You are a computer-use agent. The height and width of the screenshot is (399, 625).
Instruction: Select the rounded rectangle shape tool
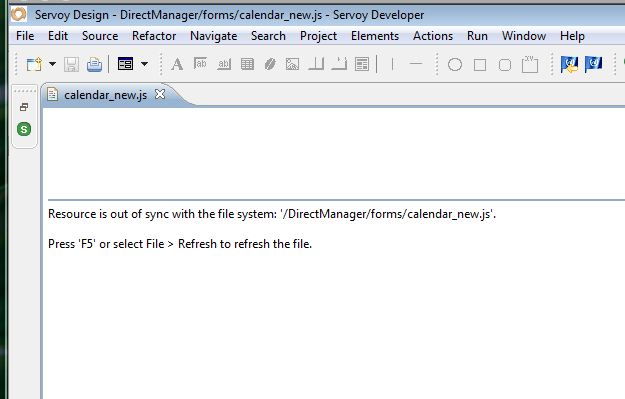[505, 65]
